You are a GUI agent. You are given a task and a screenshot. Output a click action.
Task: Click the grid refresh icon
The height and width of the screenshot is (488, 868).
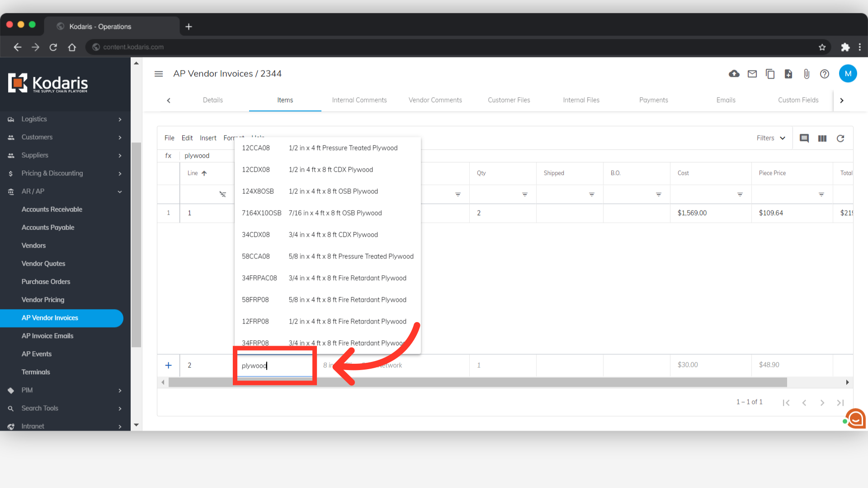pyautogui.click(x=840, y=138)
